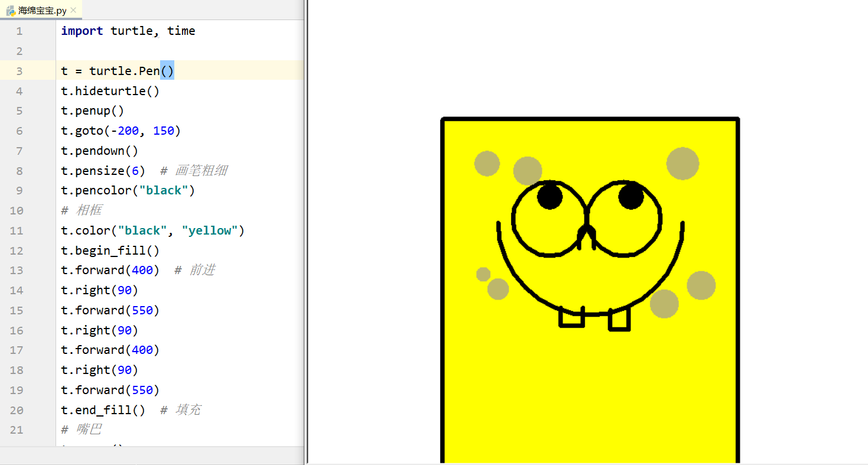This screenshot has height=465, width=868.
Task: Click the t.end_fill() line
Action: click(x=103, y=410)
